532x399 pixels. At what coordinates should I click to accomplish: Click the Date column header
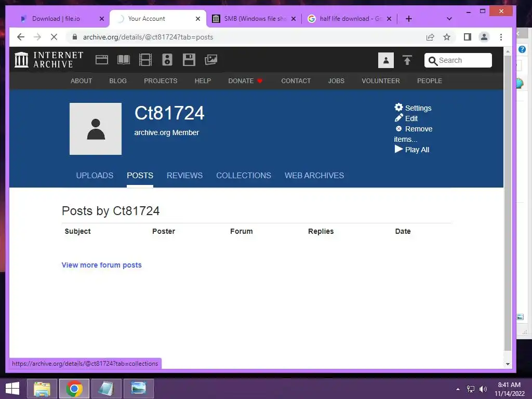tap(403, 231)
